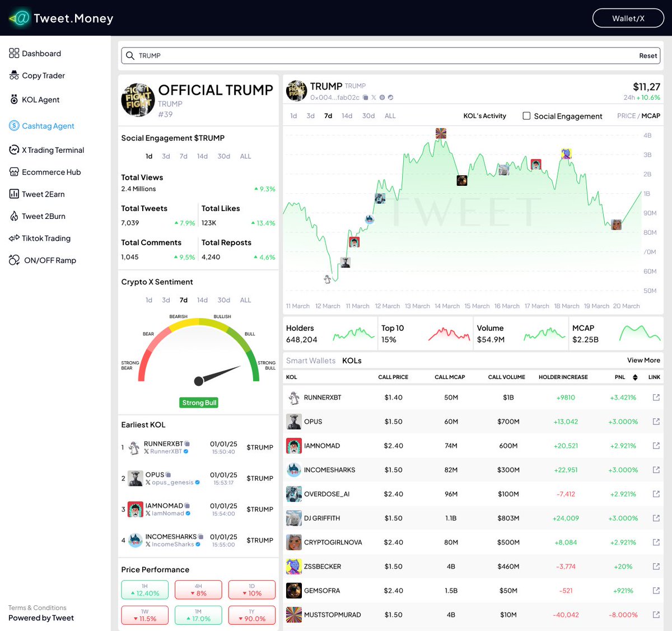Viewport: 672px width, 631px height.
Task: Click the OFFICIAL TRUMP token avatar
Action: tap(138, 100)
